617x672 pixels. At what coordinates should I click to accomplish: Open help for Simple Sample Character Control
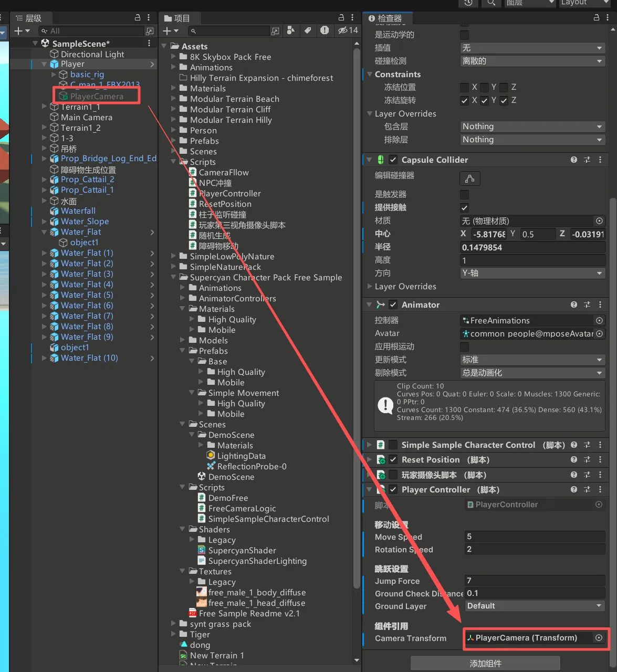574,445
